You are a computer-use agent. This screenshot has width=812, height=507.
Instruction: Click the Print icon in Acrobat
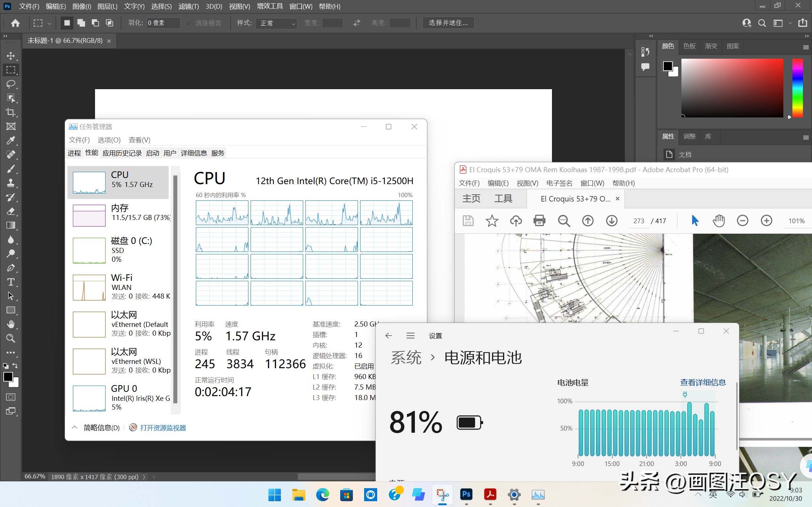click(x=539, y=221)
